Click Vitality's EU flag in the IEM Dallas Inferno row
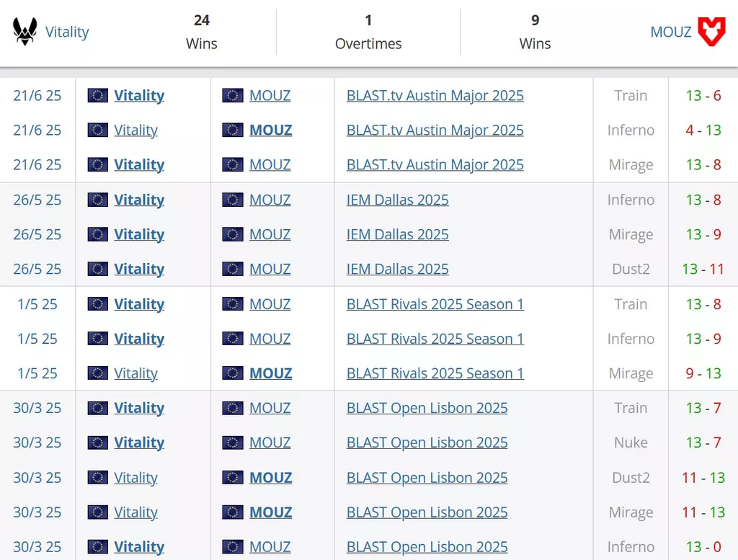 point(98,200)
